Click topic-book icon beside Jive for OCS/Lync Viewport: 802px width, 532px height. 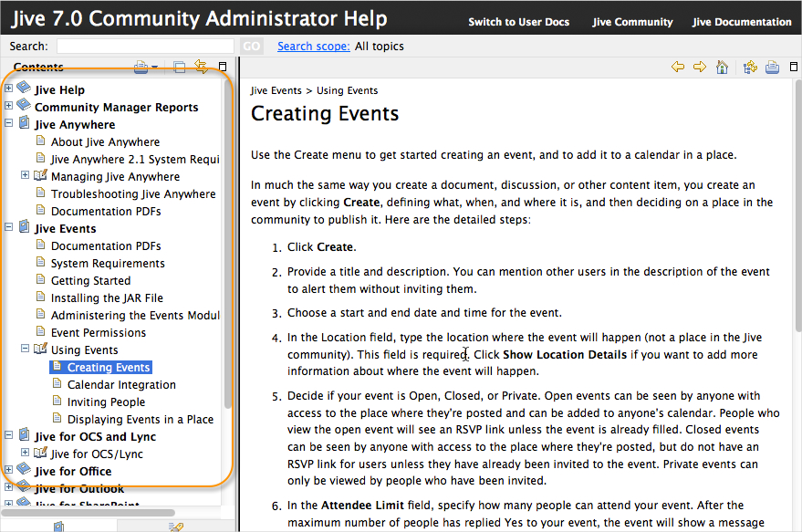tap(40, 453)
